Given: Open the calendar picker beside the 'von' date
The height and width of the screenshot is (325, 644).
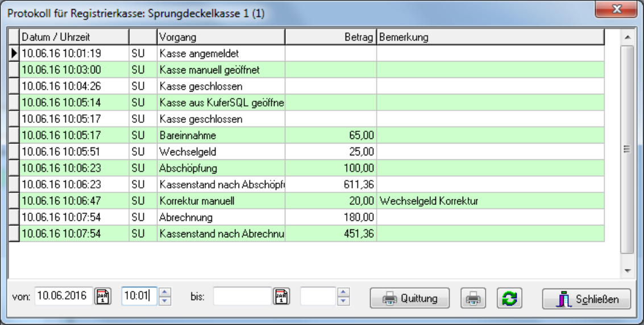Looking at the screenshot, I should tap(103, 296).
